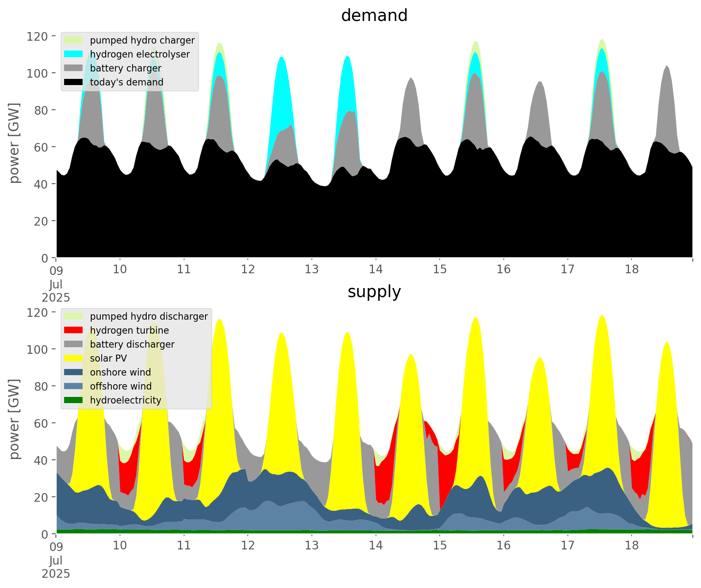Click the cyan hydrogen electrolyser legend swatch
The width and height of the screenshot is (701, 588).
click(73, 54)
